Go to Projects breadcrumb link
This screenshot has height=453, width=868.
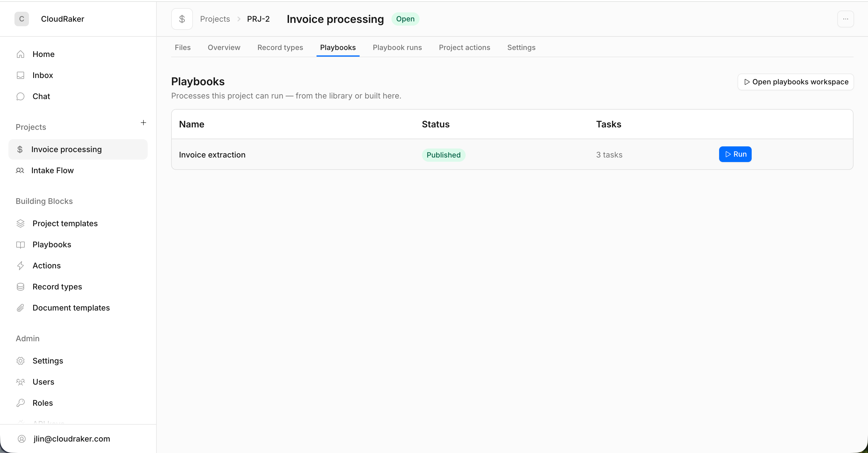(215, 19)
